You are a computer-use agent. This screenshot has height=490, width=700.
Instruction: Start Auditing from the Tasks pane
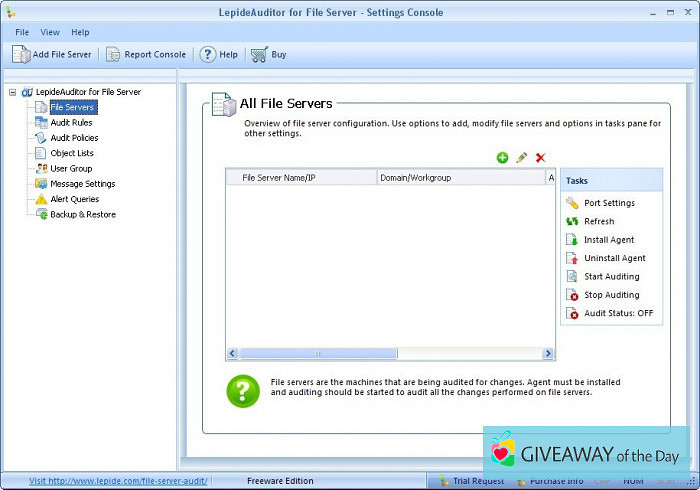611,277
